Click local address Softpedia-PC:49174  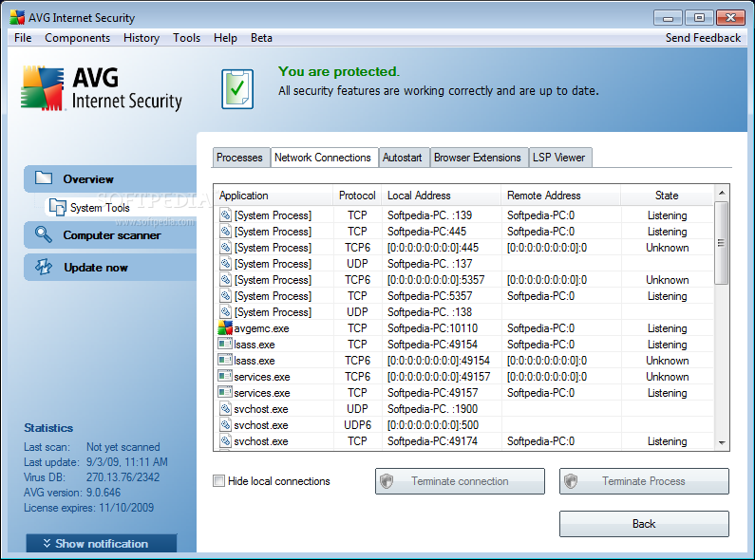coord(432,440)
